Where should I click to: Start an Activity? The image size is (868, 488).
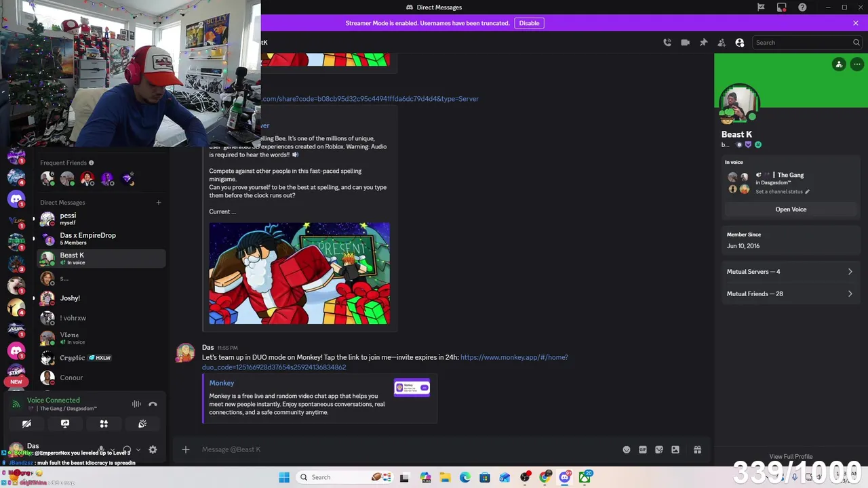(x=104, y=424)
